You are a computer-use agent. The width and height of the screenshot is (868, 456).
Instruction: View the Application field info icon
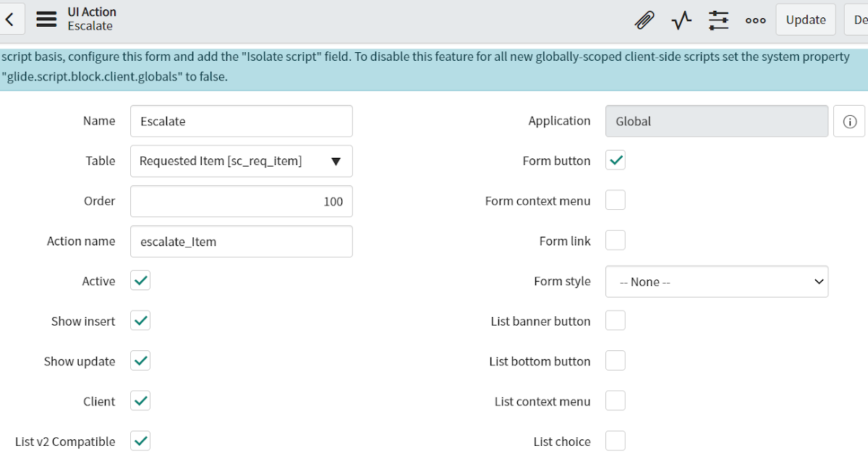[x=849, y=121]
